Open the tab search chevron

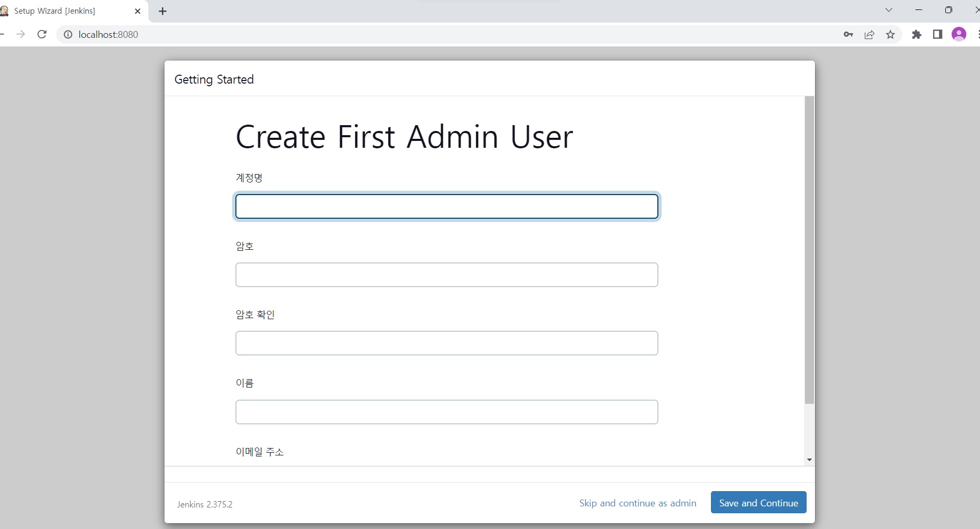tap(889, 10)
